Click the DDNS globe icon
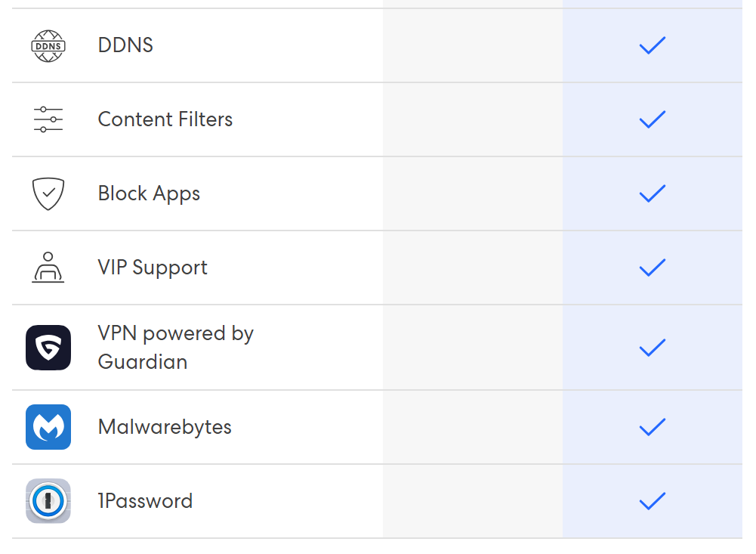This screenshot has width=756, height=554. (48, 46)
